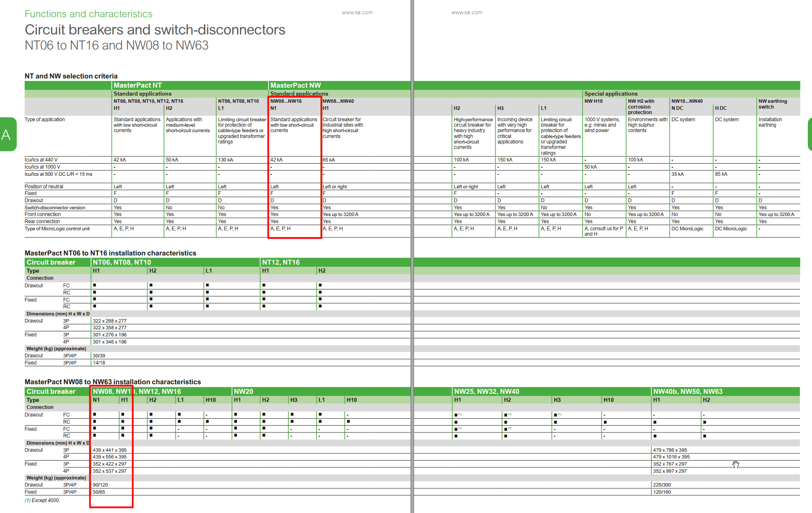The width and height of the screenshot is (812, 513).
Task: Select 'Type of MicroLogic control unit' label
Action: pyautogui.click(x=57, y=229)
